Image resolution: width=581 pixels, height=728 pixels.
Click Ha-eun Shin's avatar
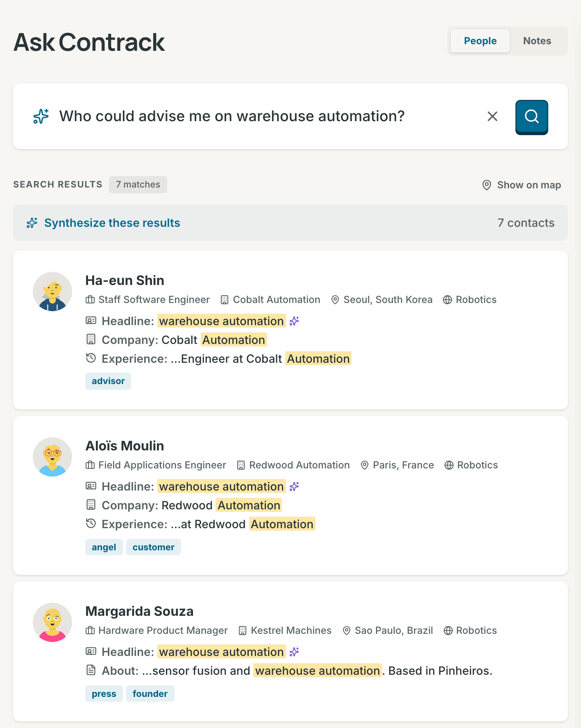point(52,292)
